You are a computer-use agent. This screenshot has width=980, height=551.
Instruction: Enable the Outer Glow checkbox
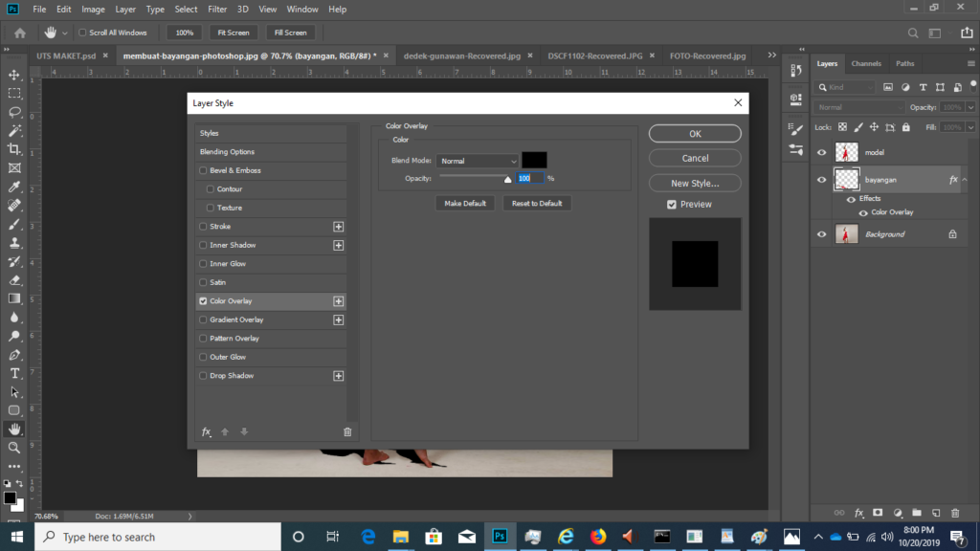pos(203,358)
